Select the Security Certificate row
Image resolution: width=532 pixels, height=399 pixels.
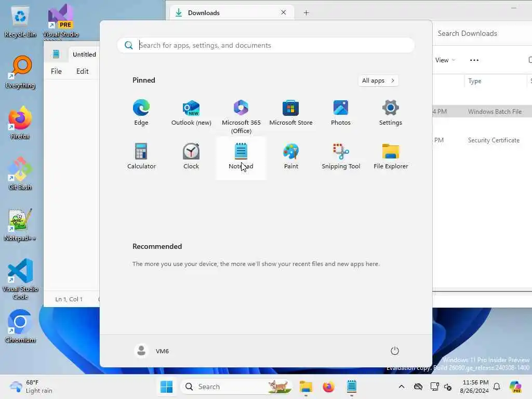pos(482,140)
